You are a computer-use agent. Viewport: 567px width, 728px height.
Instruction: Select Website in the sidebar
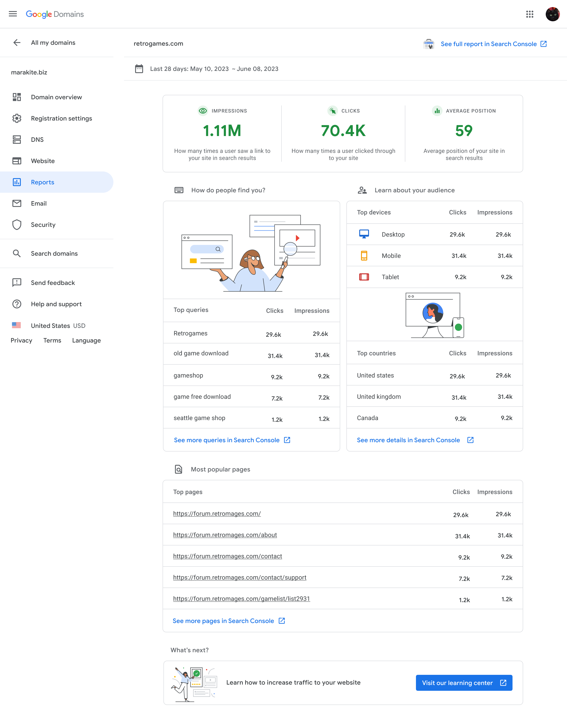(x=57, y=161)
